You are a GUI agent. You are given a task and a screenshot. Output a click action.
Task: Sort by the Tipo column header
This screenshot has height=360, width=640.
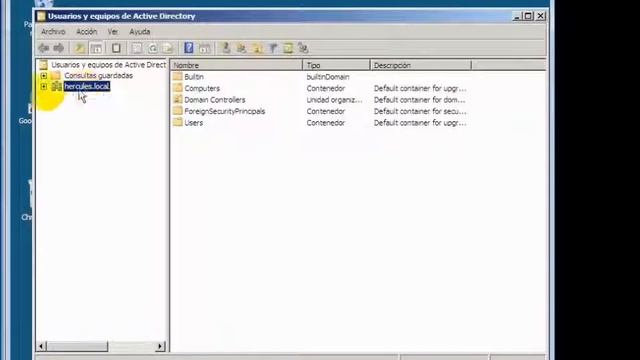click(336, 65)
